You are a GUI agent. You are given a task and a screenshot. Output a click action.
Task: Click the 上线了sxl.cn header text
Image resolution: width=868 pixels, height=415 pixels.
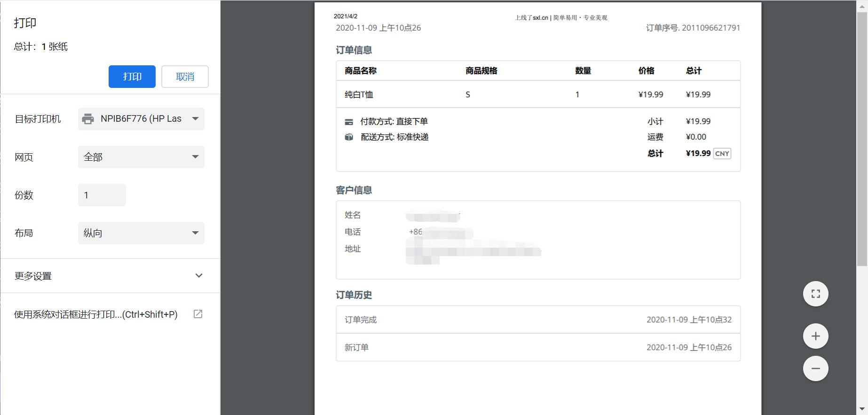coord(561,17)
